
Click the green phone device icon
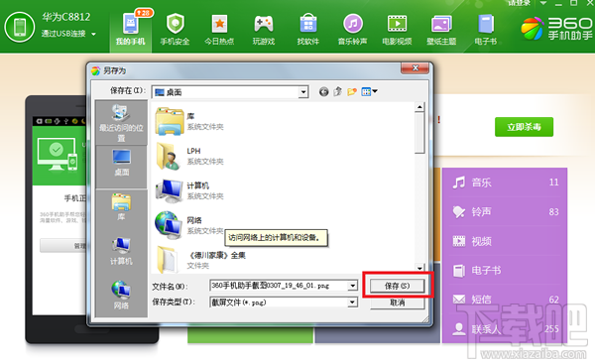tap(20, 27)
